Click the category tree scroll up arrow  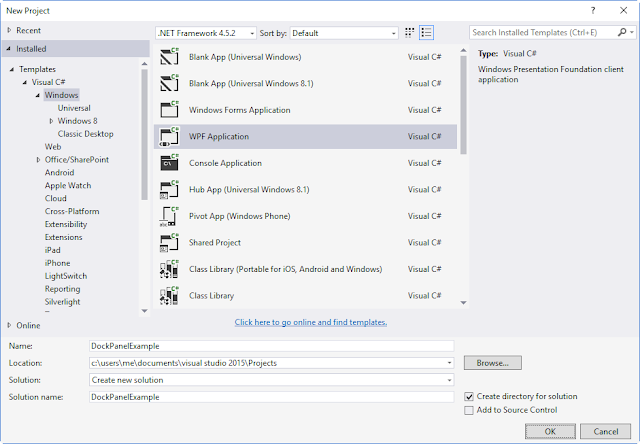(x=144, y=64)
